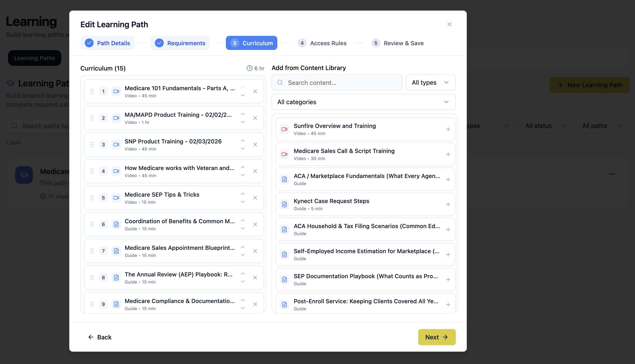Click 'SNP Product Training - 02/03/2026' title
The width and height of the screenshot is (635, 364).
coord(173,141)
